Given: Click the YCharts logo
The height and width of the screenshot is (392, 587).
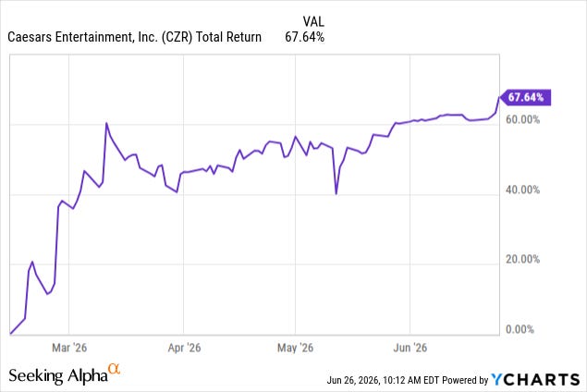Looking at the screenshot, I should coord(535,380).
